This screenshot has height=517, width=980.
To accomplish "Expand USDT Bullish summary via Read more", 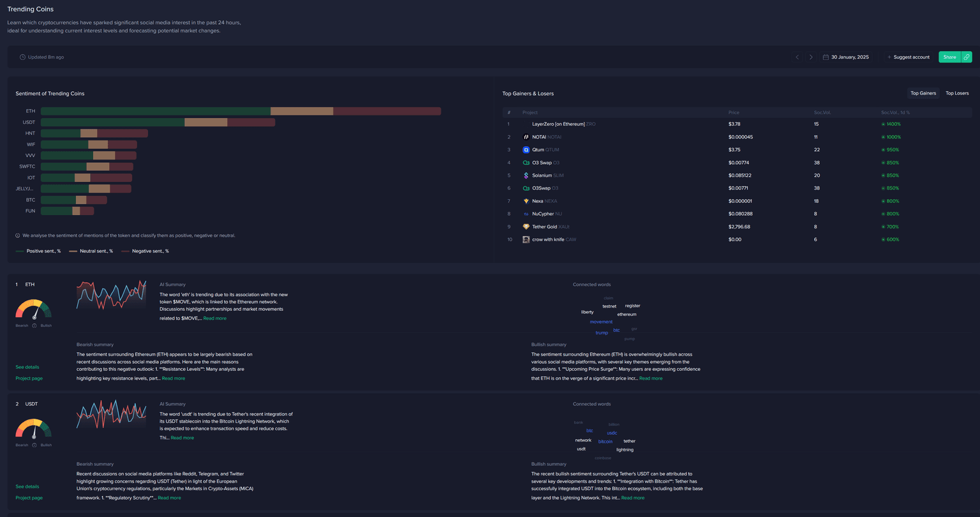I will (632, 498).
